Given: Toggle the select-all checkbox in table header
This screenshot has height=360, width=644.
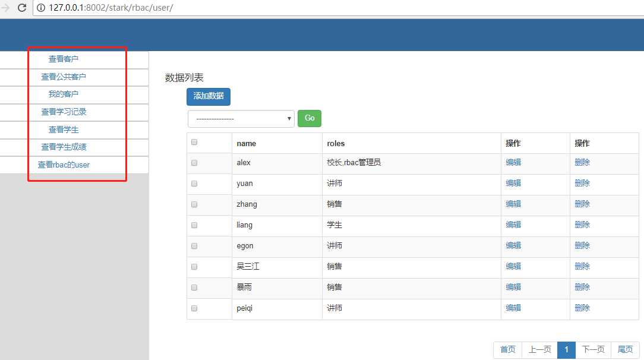Looking at the screenshot, I should coord(194,142).
